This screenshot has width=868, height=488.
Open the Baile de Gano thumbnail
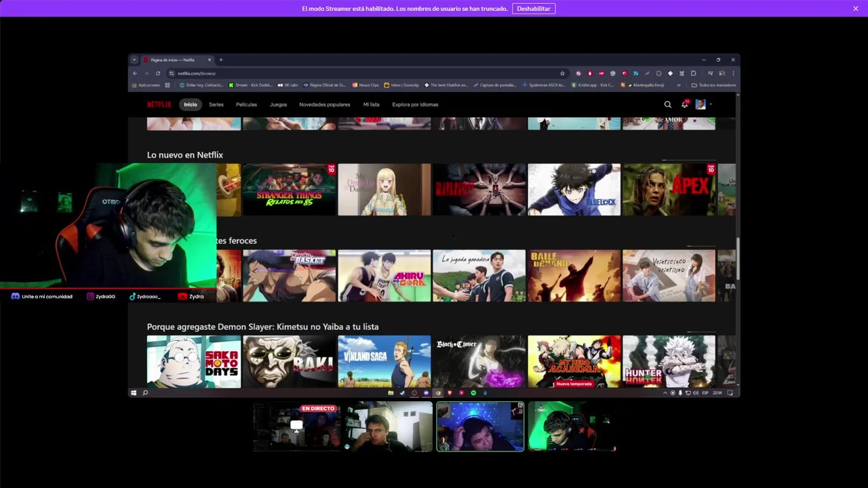[x=574, y=276]
